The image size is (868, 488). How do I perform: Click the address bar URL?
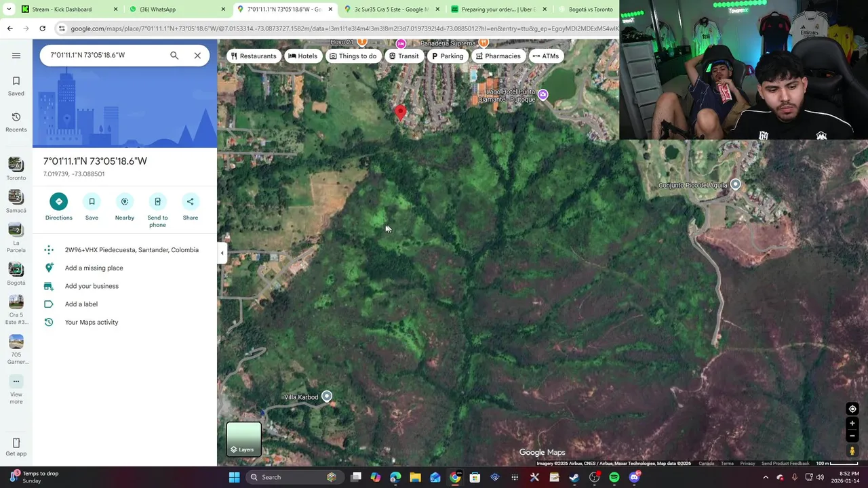pyautogui.click(x=344, y=28)
